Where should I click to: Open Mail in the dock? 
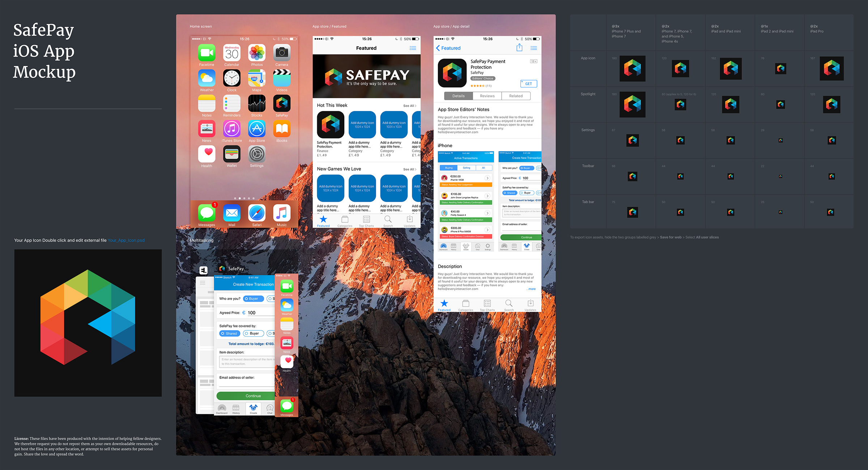click(232, 213)
